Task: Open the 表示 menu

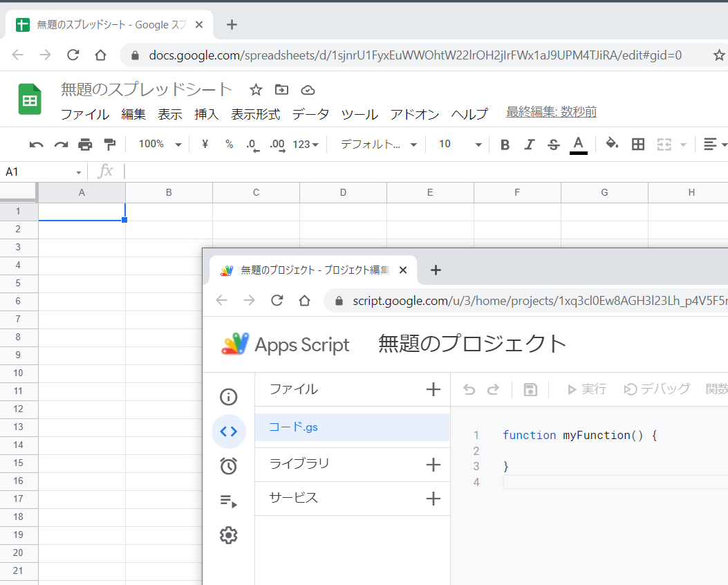Action: (169, 114)
